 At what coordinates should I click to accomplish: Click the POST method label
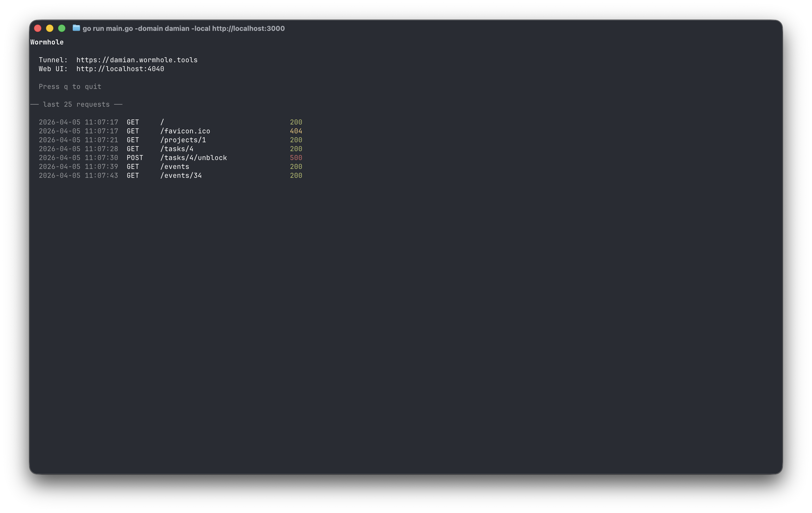[135, 158]
